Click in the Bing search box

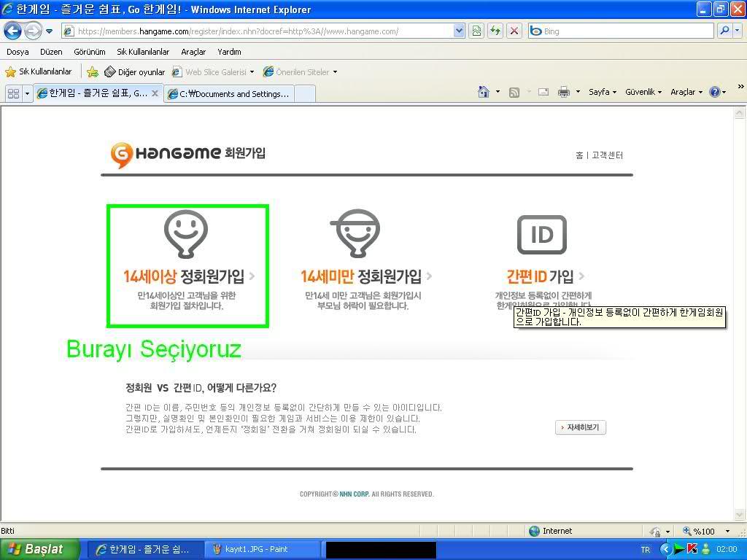point(622,31)
